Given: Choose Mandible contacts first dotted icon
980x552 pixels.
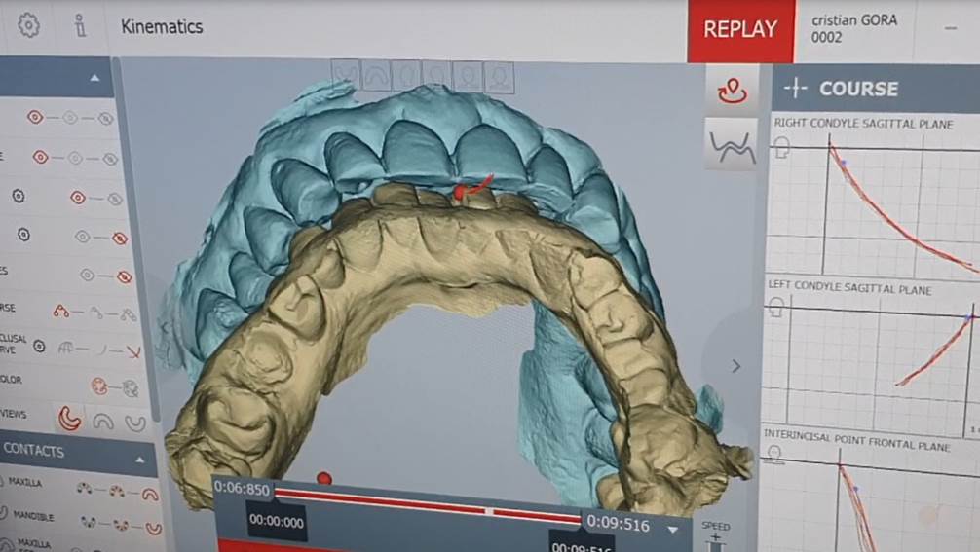Looking at the screenshot, I should pos(89,522).
